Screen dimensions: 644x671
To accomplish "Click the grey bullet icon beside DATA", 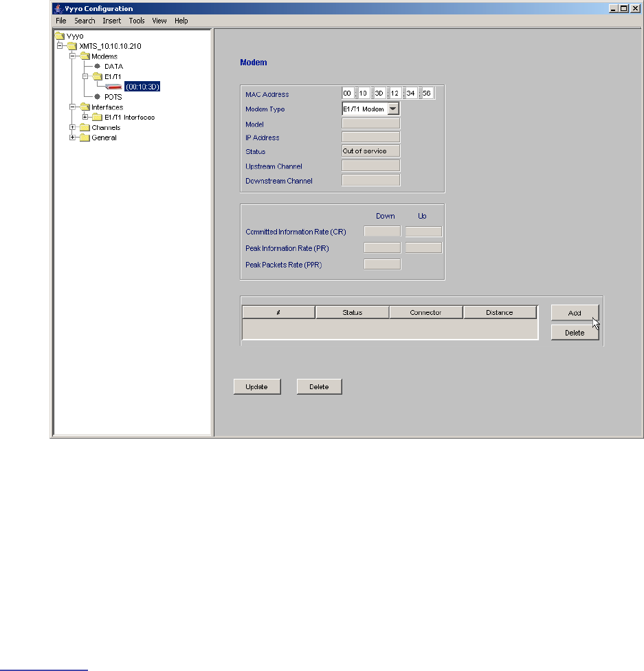I will (98, 66).
